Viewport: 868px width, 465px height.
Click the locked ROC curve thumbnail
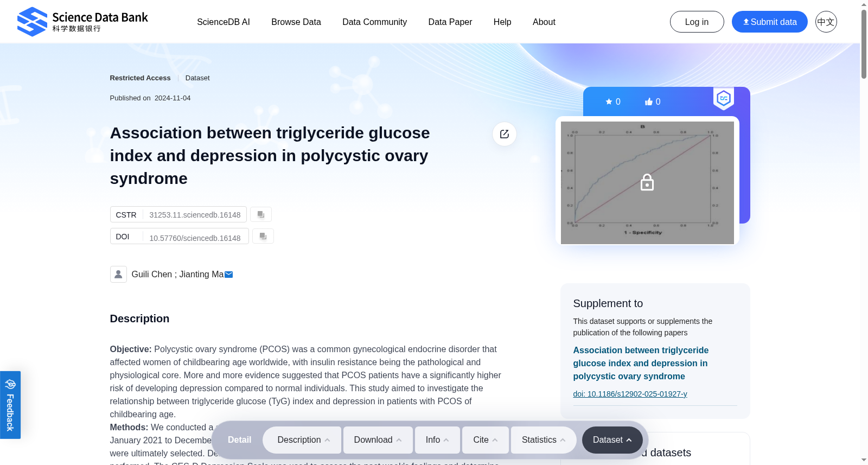pyautogui.click(x=647, y=182)
